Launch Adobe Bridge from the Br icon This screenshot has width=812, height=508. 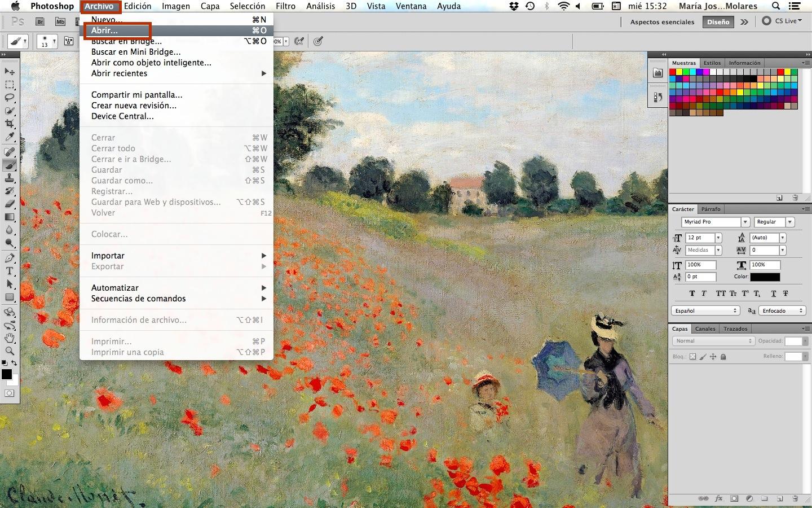coord(40,22)
